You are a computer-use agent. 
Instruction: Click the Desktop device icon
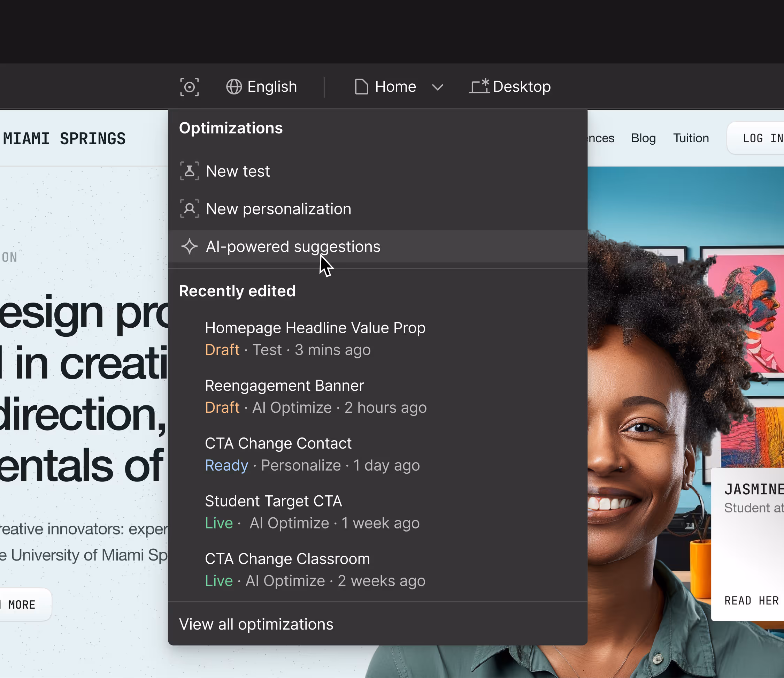point(479,86)
